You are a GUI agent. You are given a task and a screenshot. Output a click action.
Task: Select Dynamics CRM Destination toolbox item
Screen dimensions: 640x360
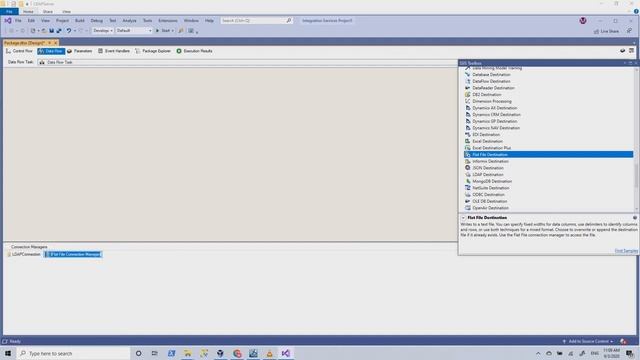(x=496, y=115)
